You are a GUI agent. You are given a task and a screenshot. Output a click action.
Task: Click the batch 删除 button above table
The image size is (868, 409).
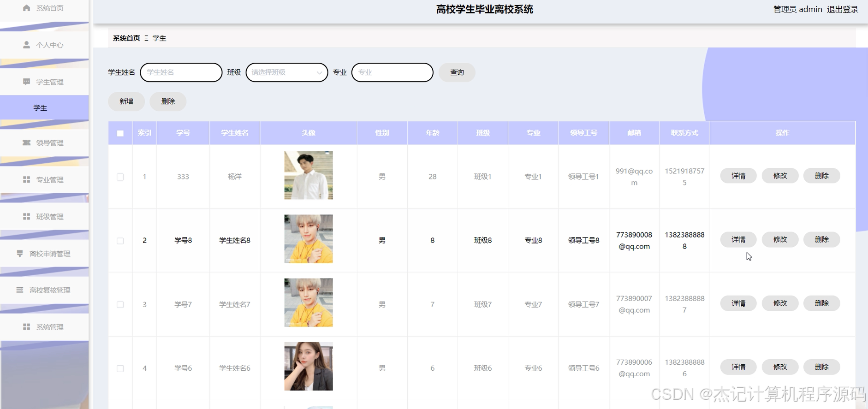tap(168, 101)
